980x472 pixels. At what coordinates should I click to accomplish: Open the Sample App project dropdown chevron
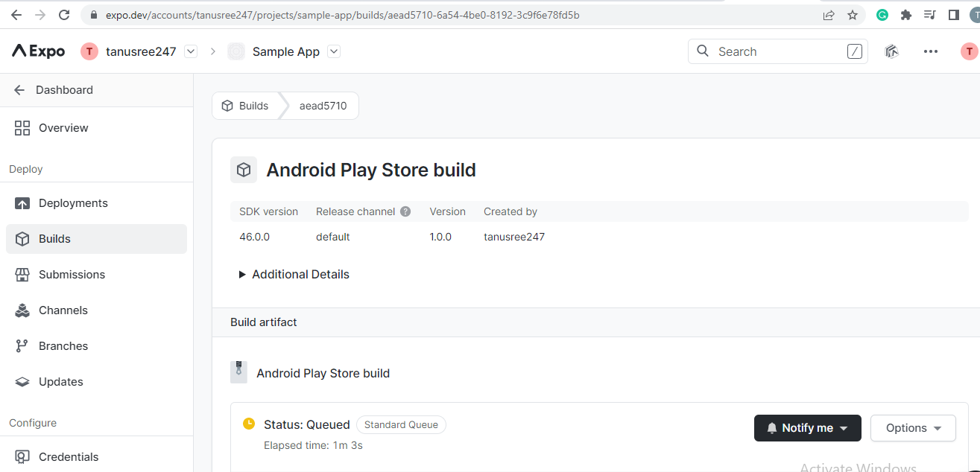[334, 51]
